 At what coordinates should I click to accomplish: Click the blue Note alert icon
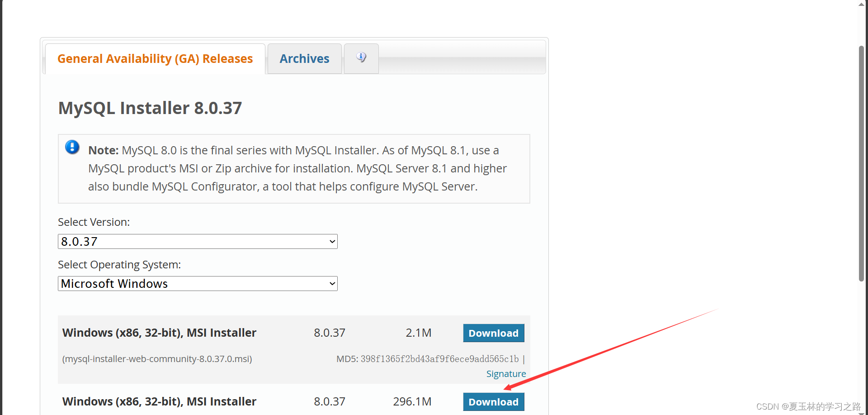(x=72, y=147)
